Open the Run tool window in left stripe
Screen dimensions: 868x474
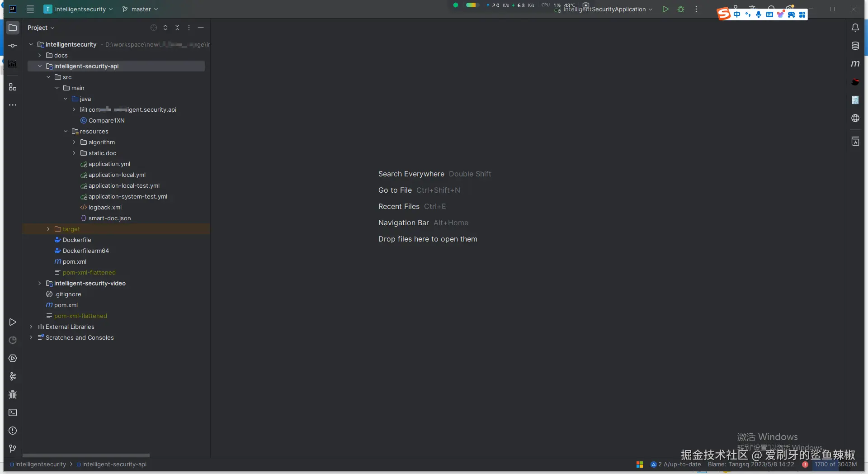[13, 322]
